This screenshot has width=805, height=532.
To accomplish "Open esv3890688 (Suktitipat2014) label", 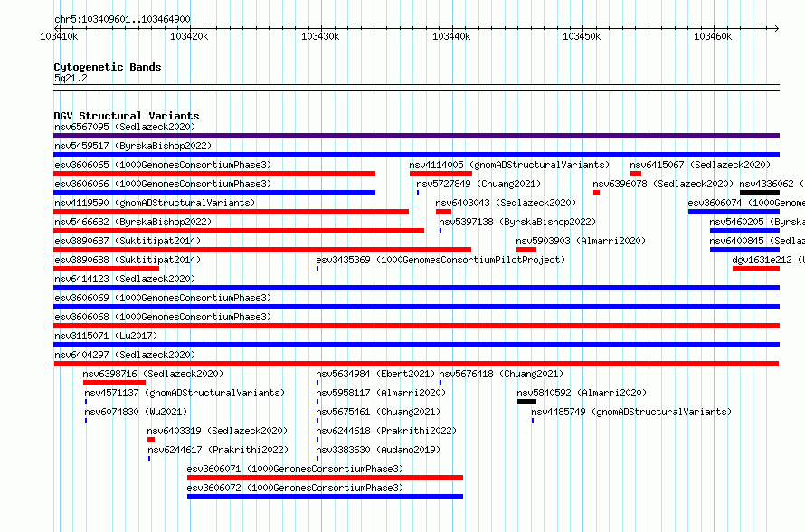I will click(128, 260).
